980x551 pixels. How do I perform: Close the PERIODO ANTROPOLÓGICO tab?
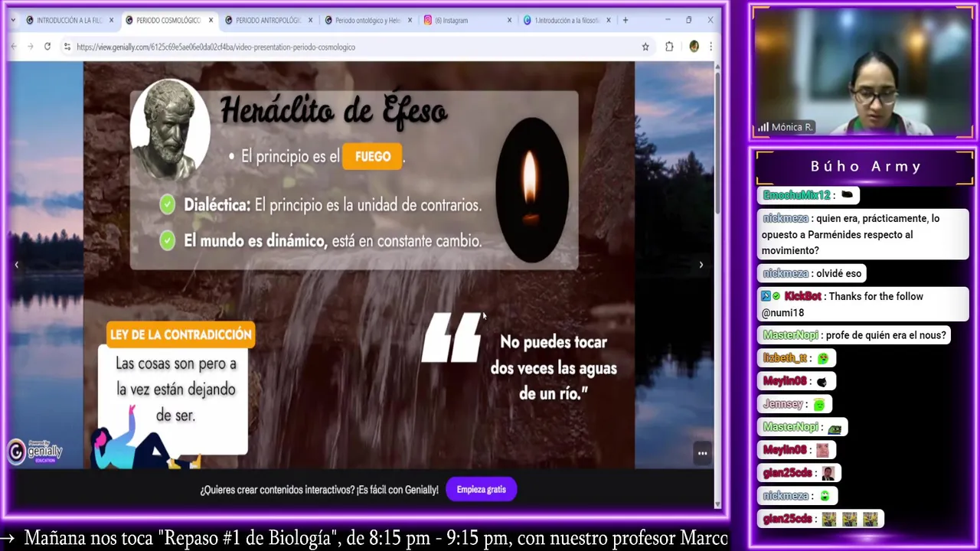pyautogui.click(x=310, y=20)
